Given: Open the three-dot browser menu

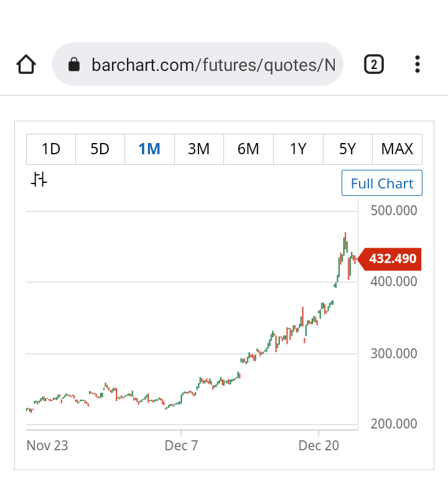Looking at the screenshot, I should tap(418, 64).
